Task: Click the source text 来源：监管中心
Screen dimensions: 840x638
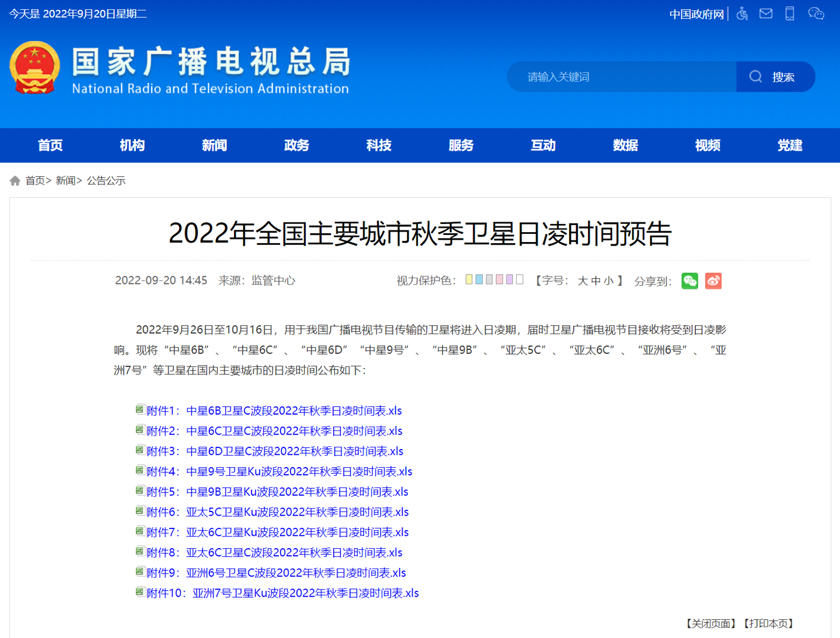Action: (x=257, y=281)
